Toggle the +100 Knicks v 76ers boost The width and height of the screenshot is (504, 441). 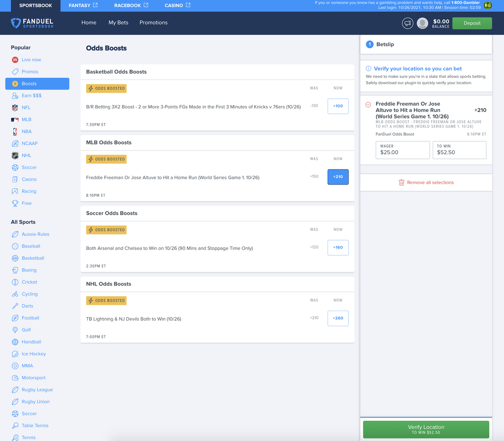point(338,106)
